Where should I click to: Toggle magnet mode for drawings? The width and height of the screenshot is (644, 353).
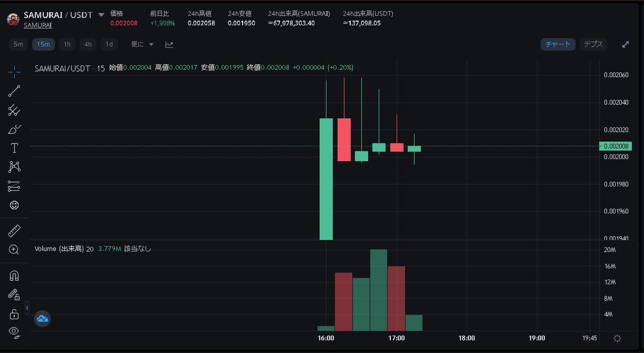click(x=14, y=276)
